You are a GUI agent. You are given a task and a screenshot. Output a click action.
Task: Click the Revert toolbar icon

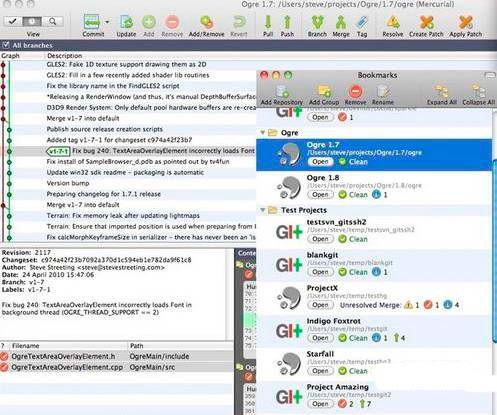coord(239,22)
